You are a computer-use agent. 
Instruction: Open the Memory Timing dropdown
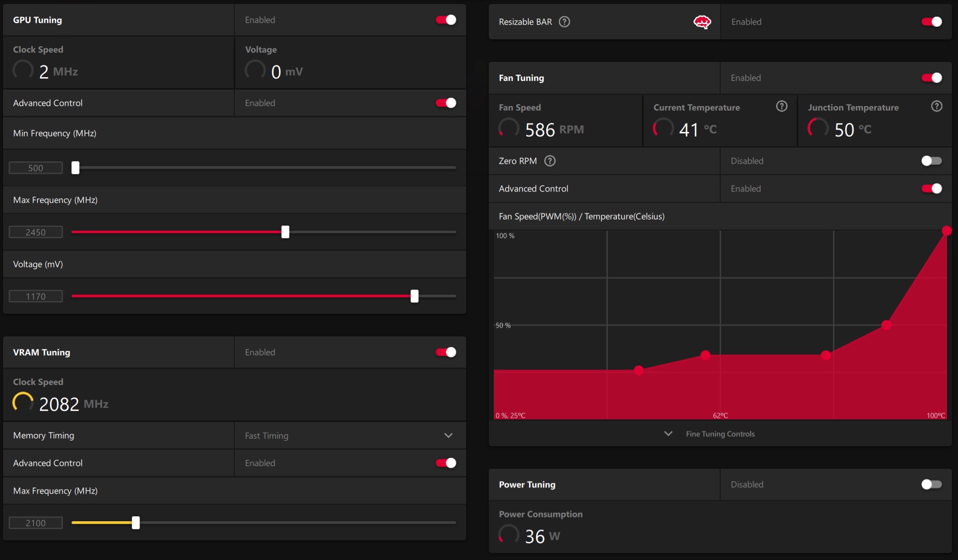click(350, 436)
